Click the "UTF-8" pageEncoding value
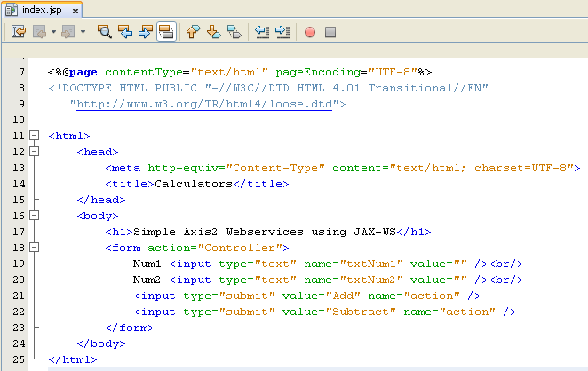588x371 pixels. tap(393, 72)
